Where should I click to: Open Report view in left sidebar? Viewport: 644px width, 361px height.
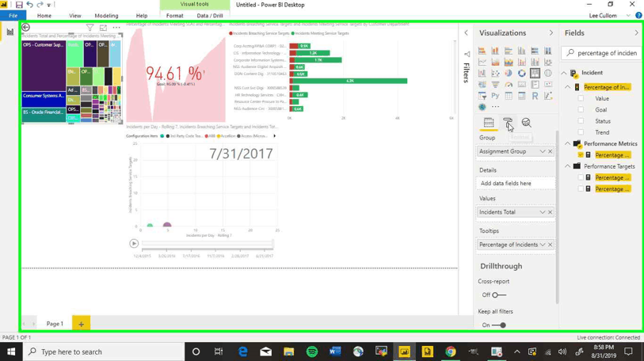tap(10, 32)
